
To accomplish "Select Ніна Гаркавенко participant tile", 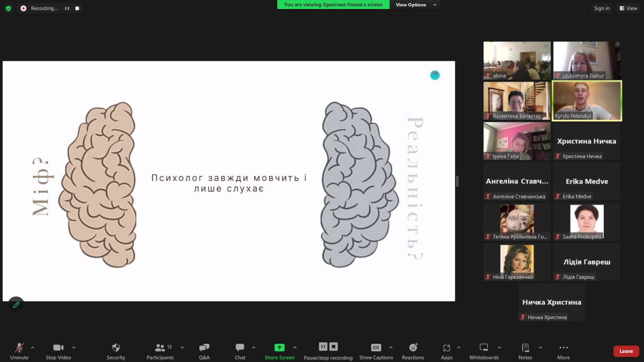I will pyautogui.click(x=517, y=262).
